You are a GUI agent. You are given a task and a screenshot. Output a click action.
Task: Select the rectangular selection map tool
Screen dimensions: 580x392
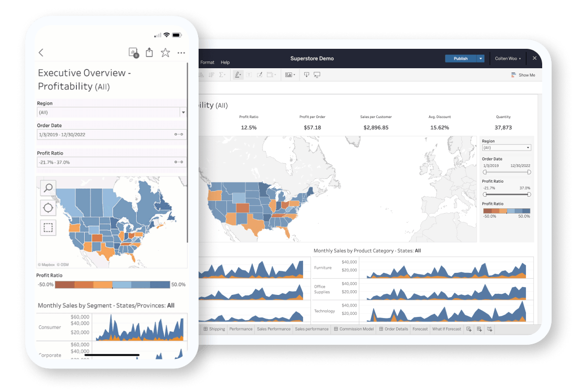tap(48, 228)
